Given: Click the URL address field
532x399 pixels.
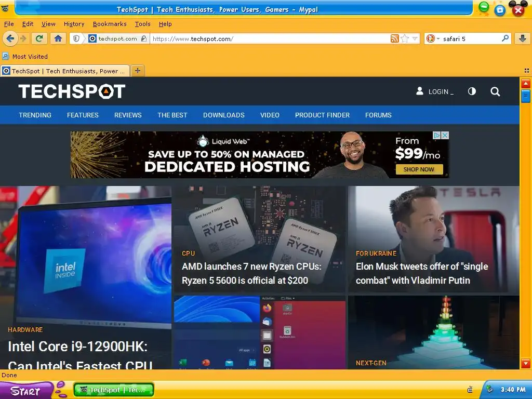Looking at the screenshot, I should [270, 38].
